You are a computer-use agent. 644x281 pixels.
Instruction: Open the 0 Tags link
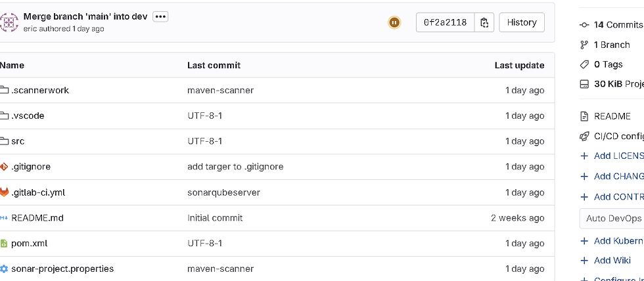pyautogui.click(x=601, y=64)
